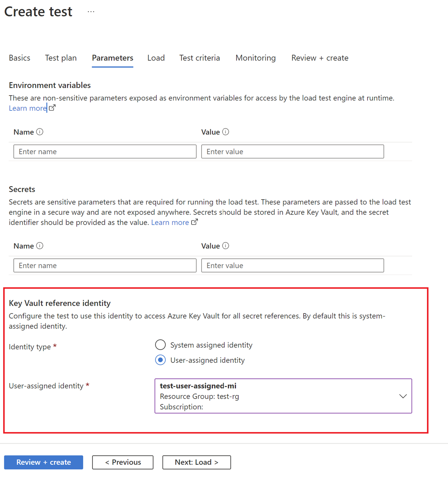Select User-assigned identity
Image resolution: width=448 pixels, height=479 pixels.
click(160, 360)
